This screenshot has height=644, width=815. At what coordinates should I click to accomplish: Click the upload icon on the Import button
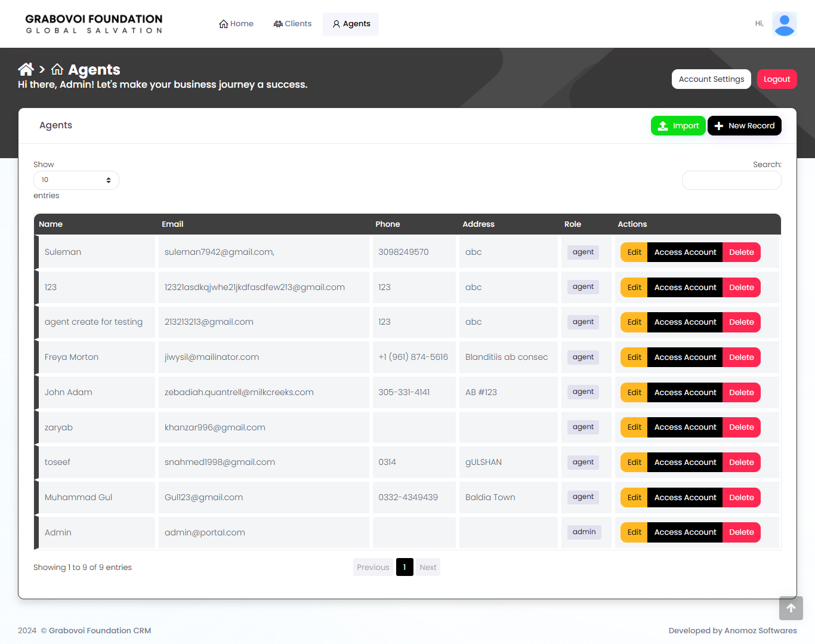pos(662,126)
